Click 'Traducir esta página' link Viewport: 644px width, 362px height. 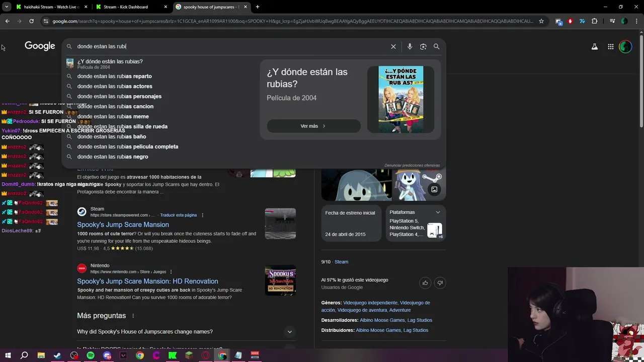178,215
